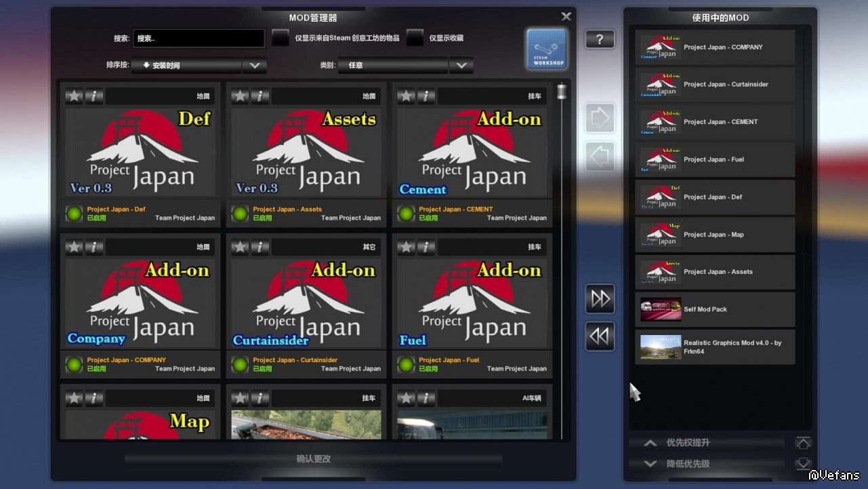868x489 pixels.
Task: Show info for Project Japan - Fuel card
Action: (x=426, y=248)
